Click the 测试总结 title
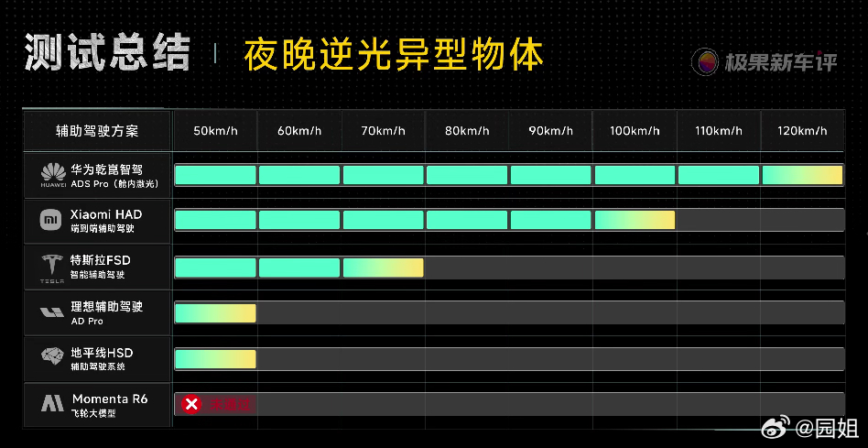The width and height of the screenshot is (868, 448). click(107, 53)
